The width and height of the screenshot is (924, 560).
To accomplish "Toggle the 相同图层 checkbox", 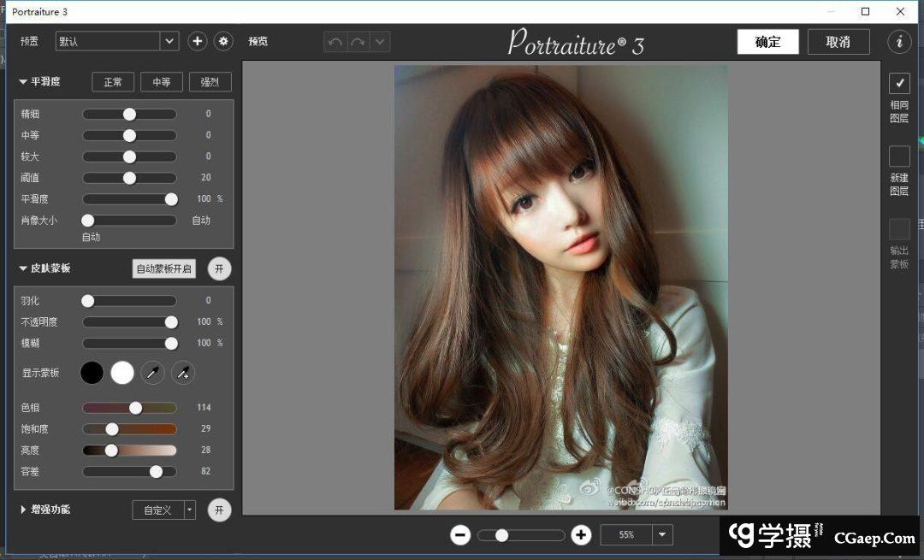I will click(x=899, y=84).
